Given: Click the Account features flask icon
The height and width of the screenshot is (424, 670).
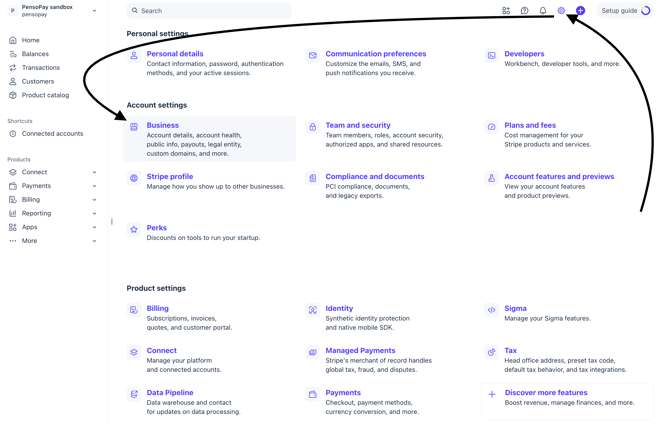Looking at the screenshot, I should click(x=491, y=178).
